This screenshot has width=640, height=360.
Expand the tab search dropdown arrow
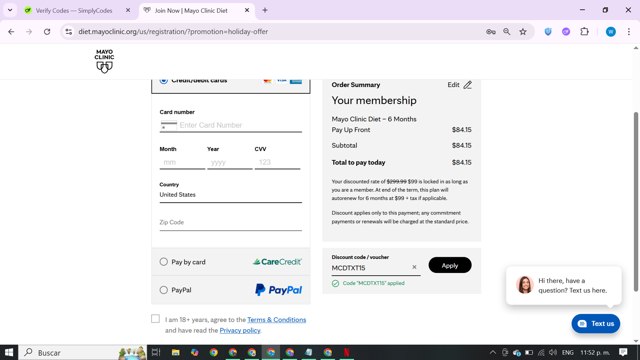pyautogui.click(x=10, y=10)
